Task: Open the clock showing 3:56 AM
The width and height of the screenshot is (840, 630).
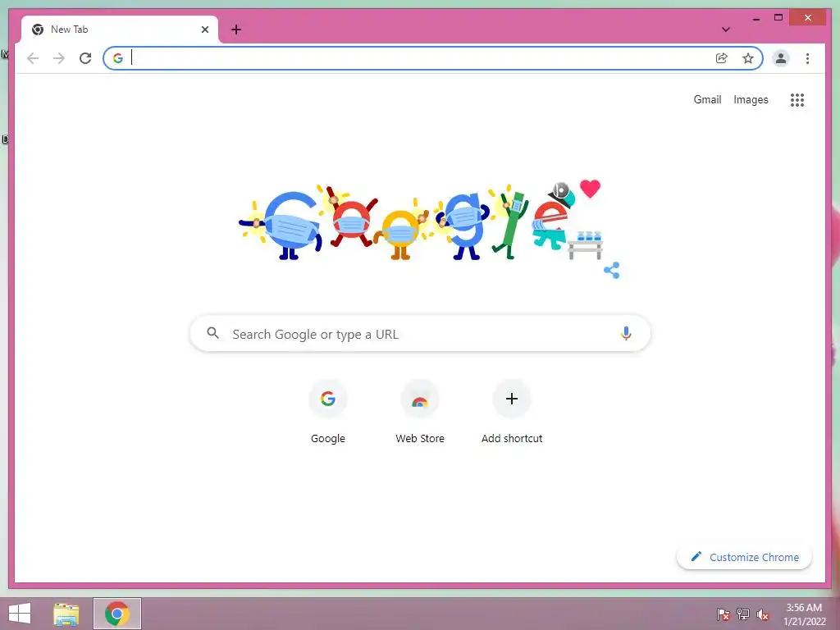Action: pyautogui.click(x=804, y=614)
